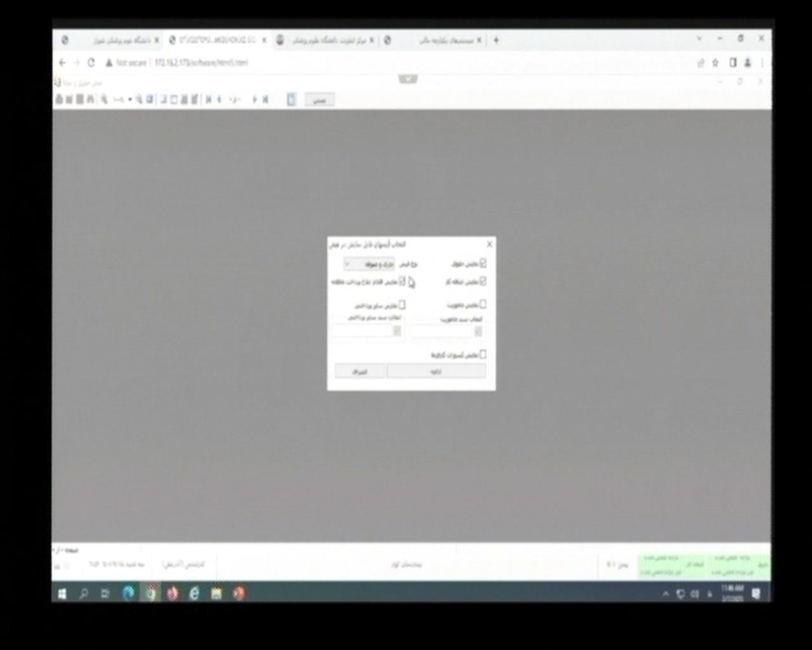Click the next page arrow icon
Screen dimensions: 812x650
click(x=254, y=100)
